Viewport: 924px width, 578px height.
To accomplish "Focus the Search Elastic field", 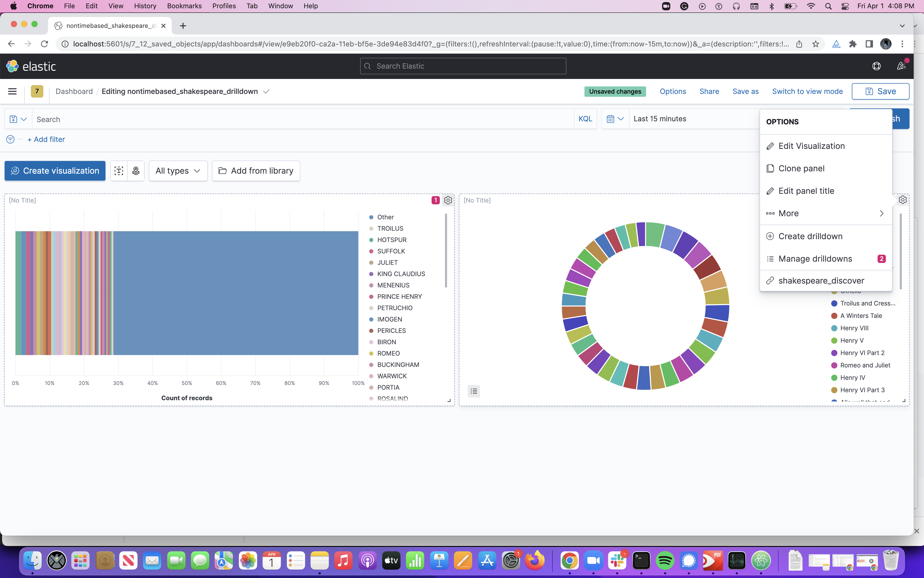I will coord(463,66).
